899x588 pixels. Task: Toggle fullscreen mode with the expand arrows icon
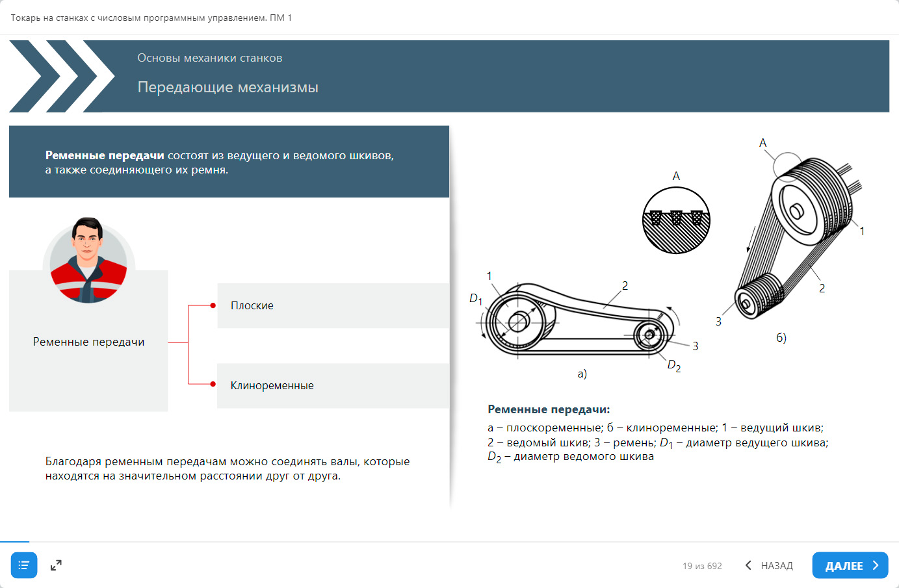coord(56,565)
